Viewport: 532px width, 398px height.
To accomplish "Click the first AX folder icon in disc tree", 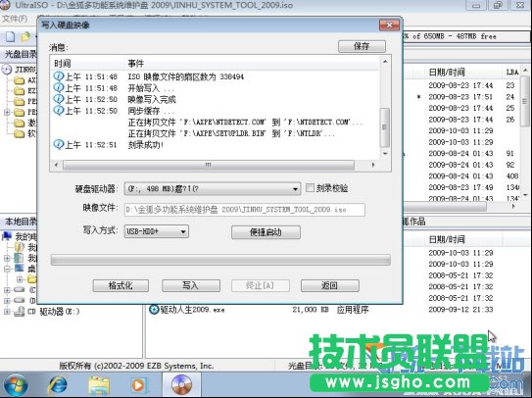I will [x=19, y=80].
